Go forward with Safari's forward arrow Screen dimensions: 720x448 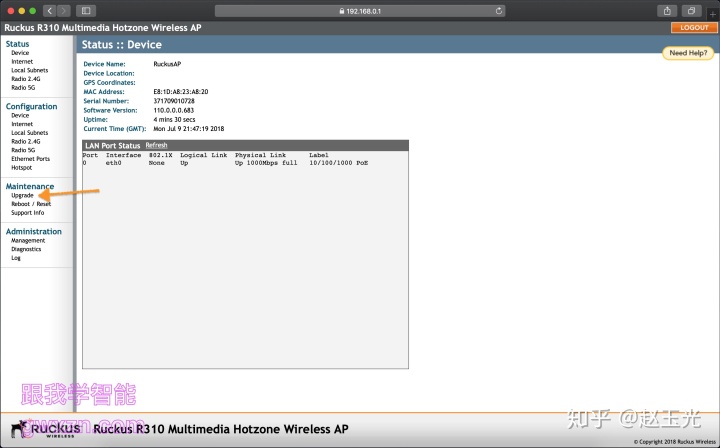click(64, 11)
